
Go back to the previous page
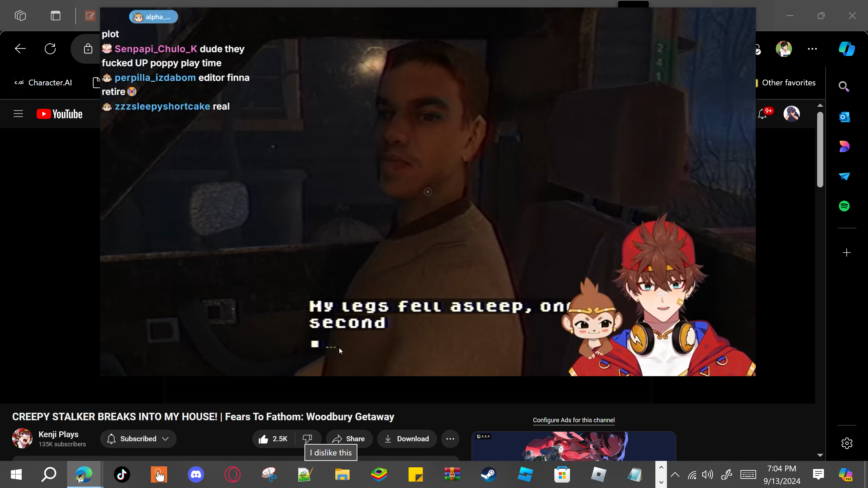20,49
